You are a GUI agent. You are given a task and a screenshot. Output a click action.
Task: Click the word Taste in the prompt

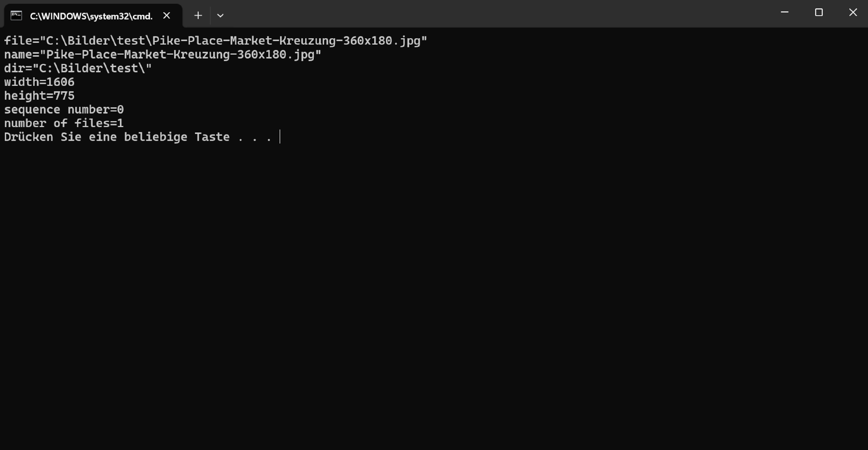212,137
